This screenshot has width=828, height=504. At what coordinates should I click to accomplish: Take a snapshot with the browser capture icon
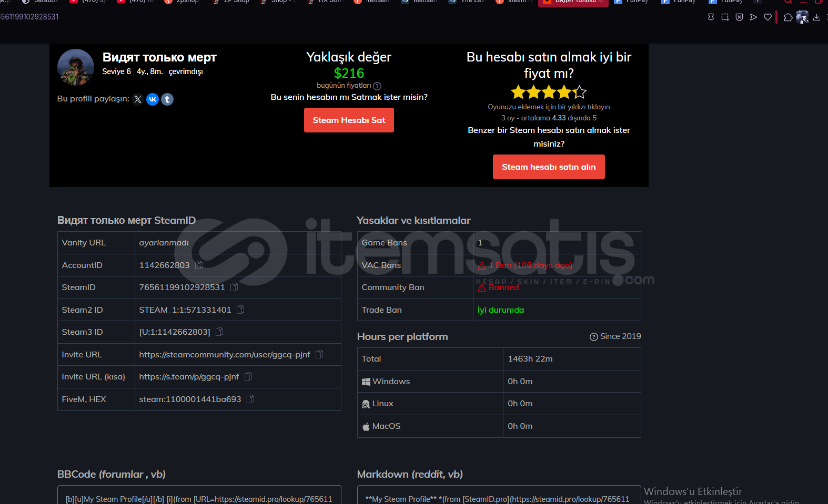coord(725,17)
